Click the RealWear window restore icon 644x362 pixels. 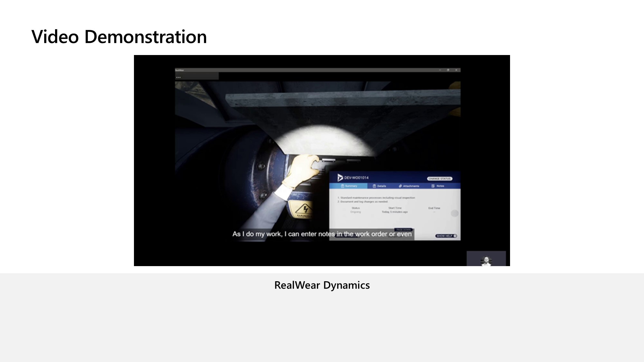(x=448, y=70)
